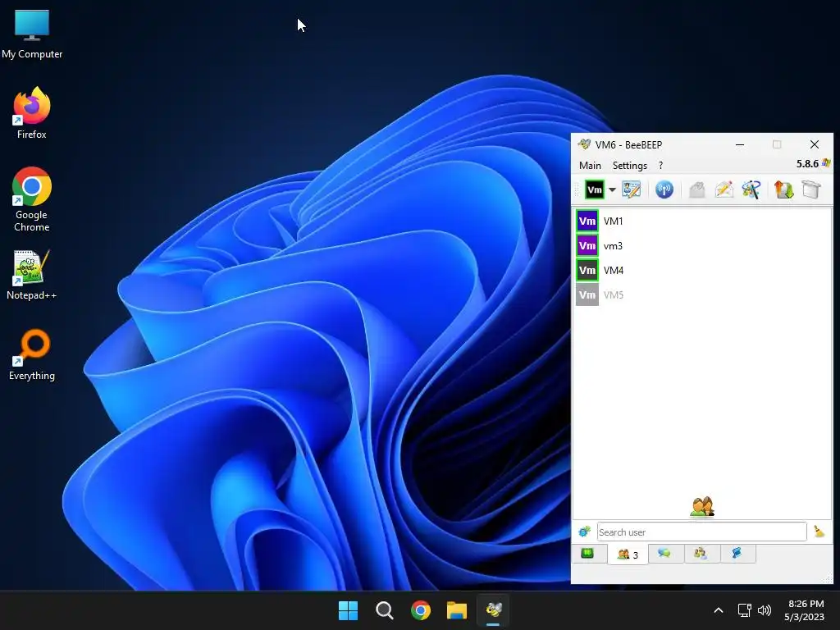Switch to the users tab showing 3
The height and width of the screenshot is (630, 840).
click(x=628, y=555)
